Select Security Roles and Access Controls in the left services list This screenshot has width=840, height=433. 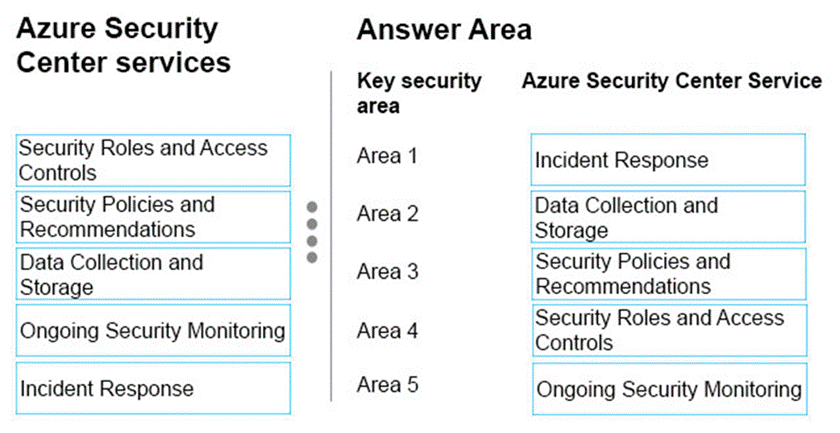click(x=153, y=160)
